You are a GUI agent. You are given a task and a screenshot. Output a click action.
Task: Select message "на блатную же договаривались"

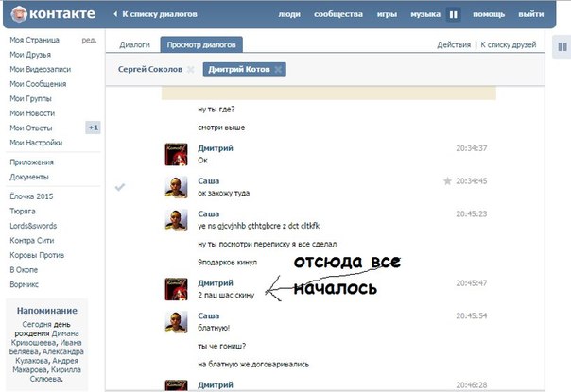point(253,364)
